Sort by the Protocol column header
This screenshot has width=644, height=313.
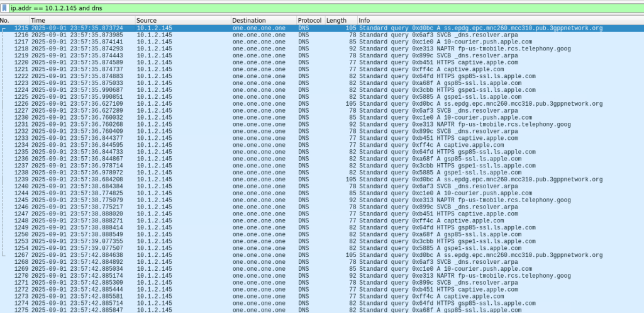point(309,21)
